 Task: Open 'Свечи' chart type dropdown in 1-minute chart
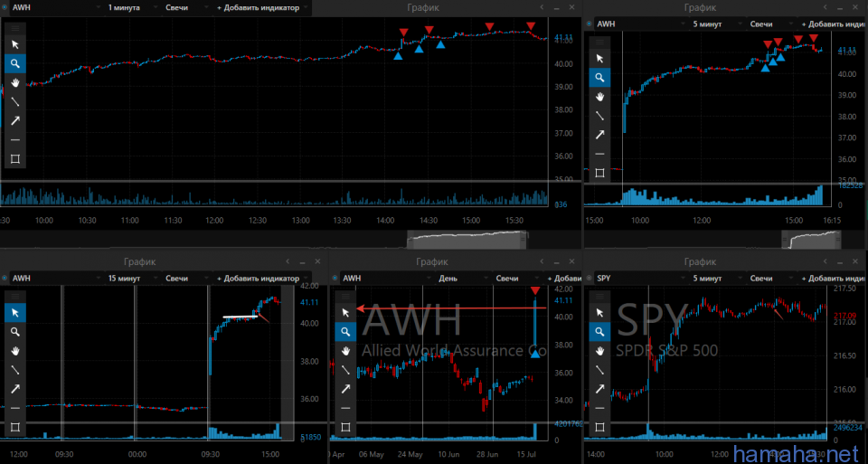pyautogui.click(x=185, y=8)
